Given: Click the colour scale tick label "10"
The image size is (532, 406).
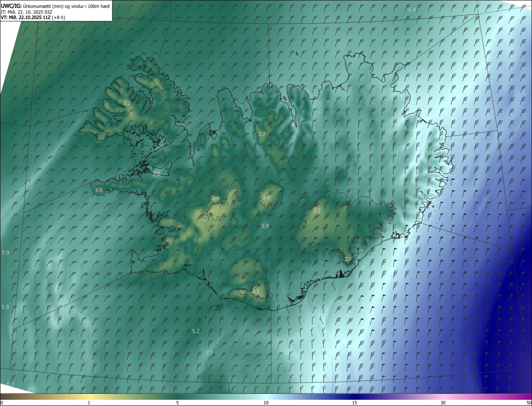Looking at the screenshot, I should click(266, 403).
